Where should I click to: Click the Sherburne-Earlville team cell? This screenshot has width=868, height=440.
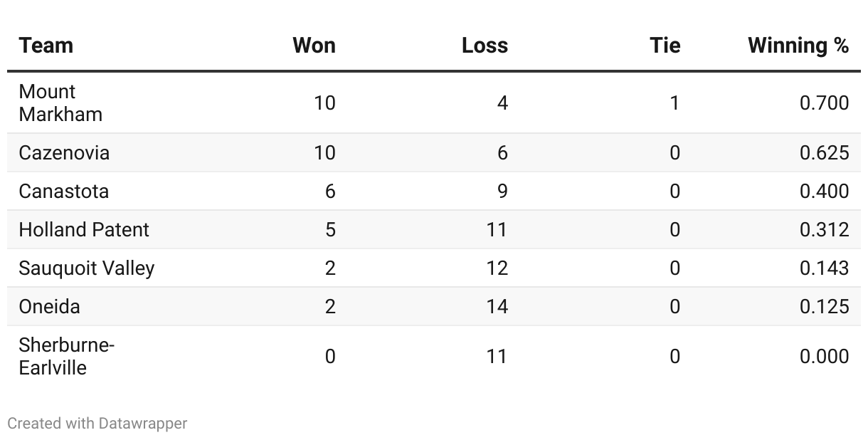click(66, 357)
